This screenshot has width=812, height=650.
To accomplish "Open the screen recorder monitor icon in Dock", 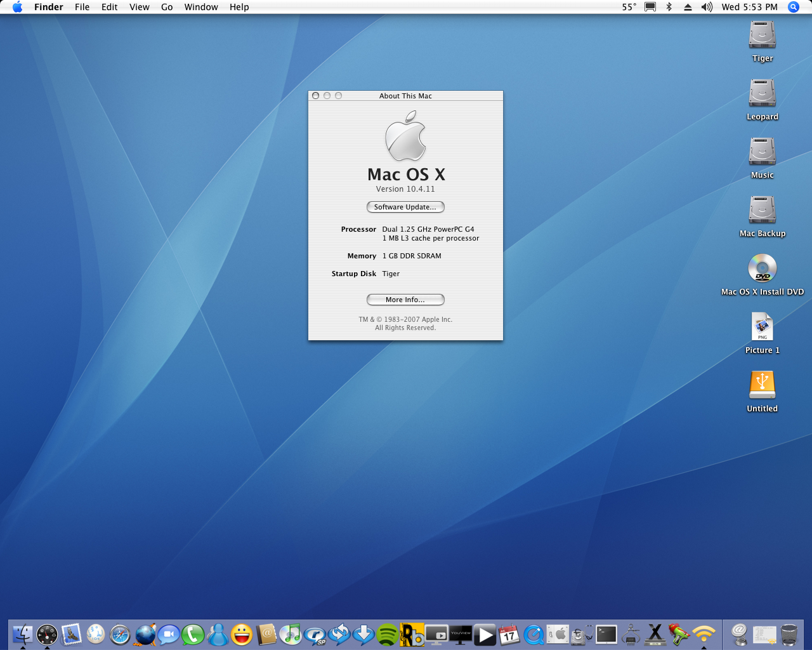I will click(436, 634).
